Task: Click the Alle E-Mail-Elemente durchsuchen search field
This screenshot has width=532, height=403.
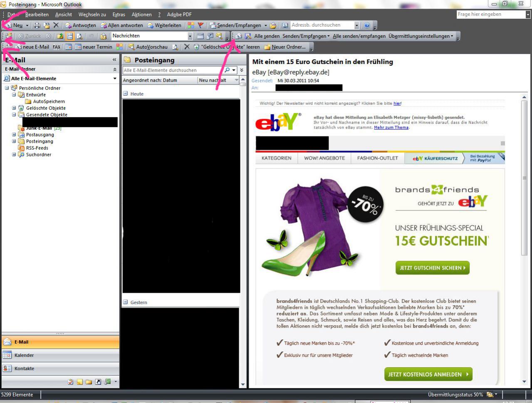Action: tap(173, 70)
